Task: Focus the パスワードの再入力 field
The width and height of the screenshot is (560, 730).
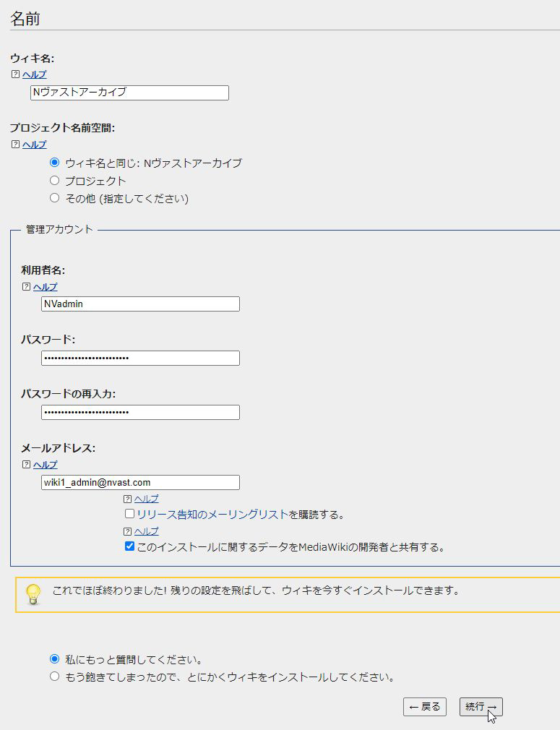Action: click(140, 412)
